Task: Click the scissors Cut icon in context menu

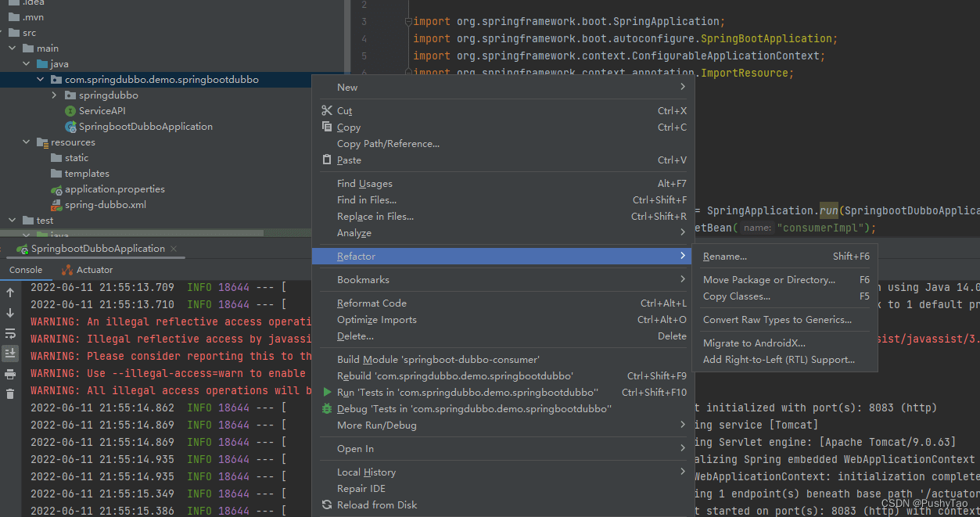Action: (327, 110)
